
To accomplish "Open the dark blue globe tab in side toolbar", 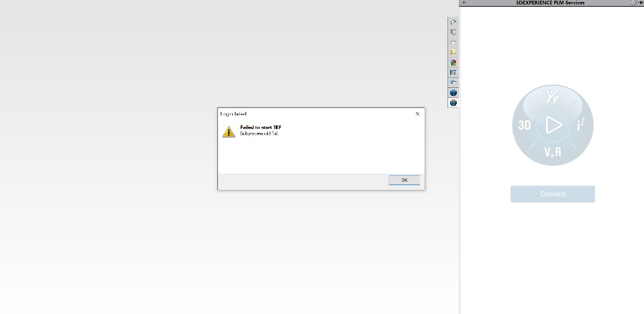I will (453, 93).
